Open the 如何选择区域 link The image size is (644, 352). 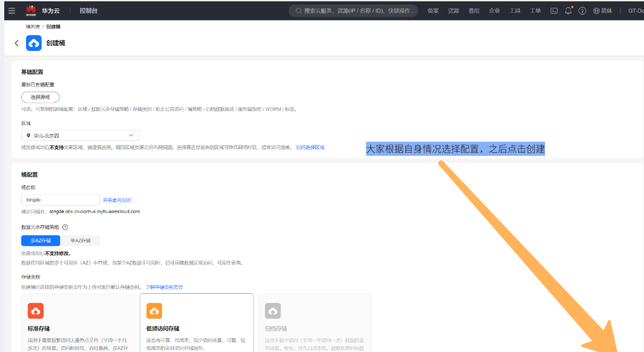tap(310, 147)
